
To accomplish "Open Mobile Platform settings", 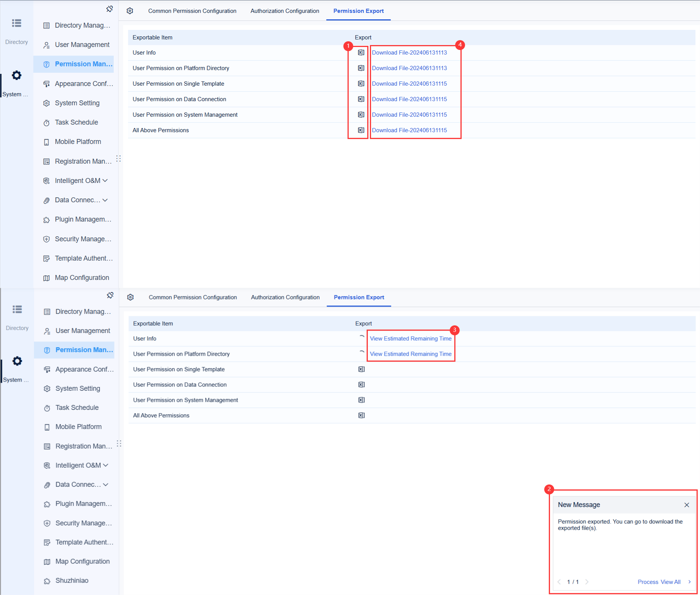I will tap(77, 141).
